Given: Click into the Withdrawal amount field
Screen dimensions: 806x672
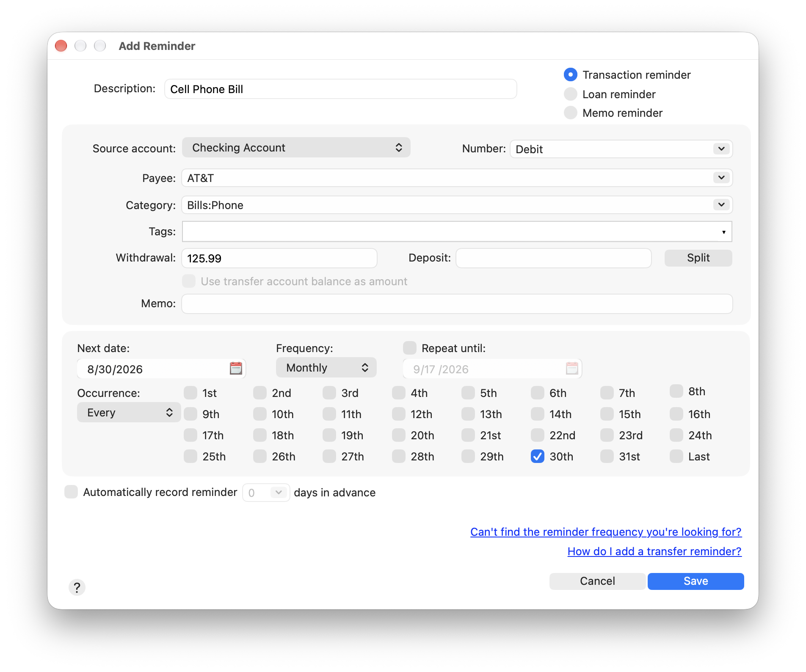Looking at the screenshot, I should pyautogui.click(x=279, y=258).
